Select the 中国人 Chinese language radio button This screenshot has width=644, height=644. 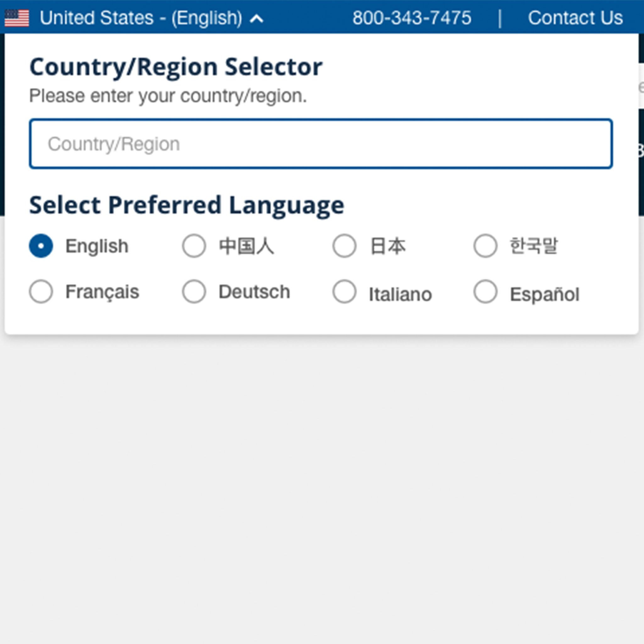point(194,246)
